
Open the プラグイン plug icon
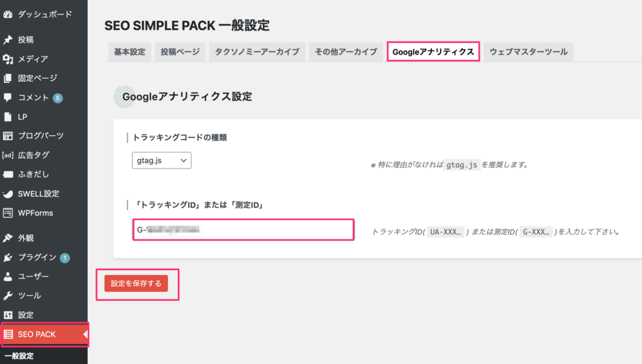tap(8, 257)
